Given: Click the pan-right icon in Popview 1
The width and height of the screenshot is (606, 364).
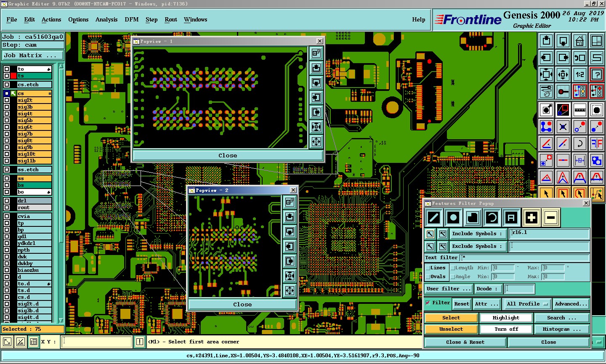Looking at the screenshot, I should (316, 112).
